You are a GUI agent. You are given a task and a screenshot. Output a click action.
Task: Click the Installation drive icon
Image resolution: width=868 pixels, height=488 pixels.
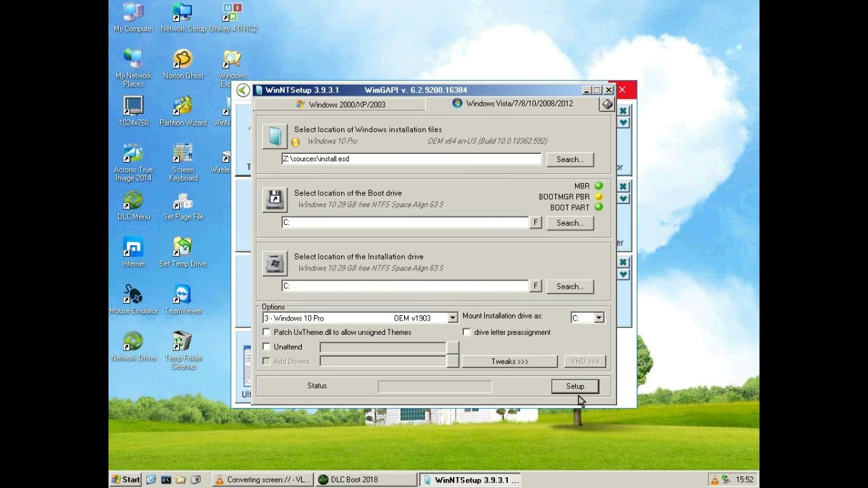[x=275, y=263]
